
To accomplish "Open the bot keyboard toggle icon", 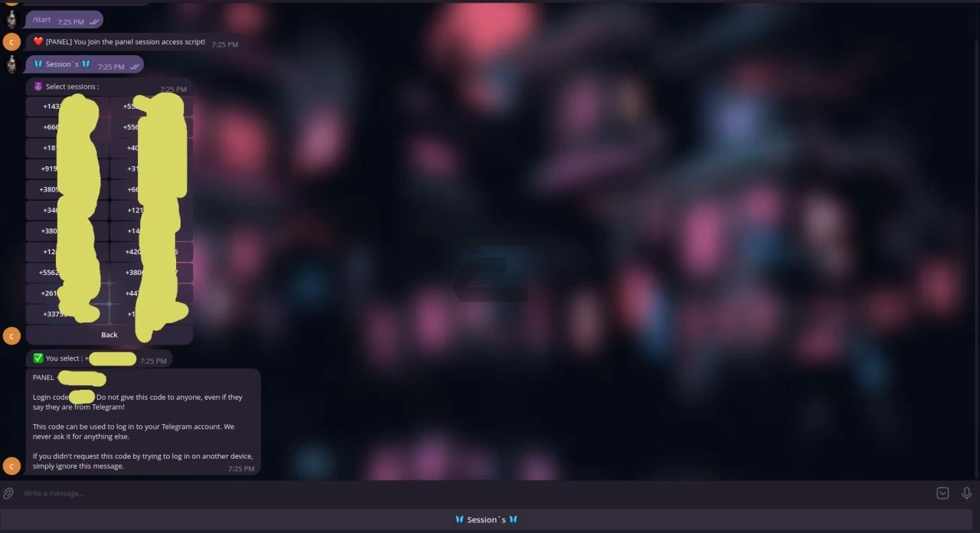I will [x=942, y=493].
